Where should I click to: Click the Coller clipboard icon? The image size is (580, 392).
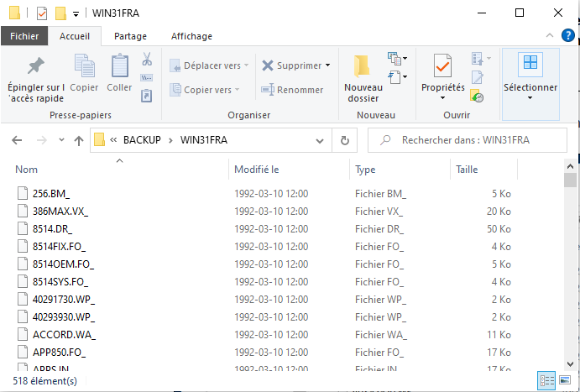pos(119,73)
